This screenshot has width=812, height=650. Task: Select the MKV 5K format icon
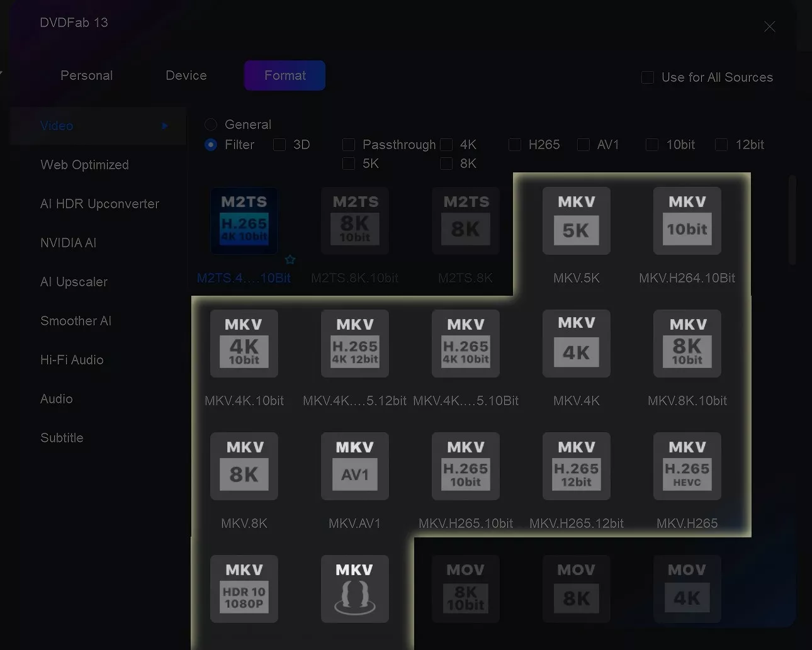point(576,221)
